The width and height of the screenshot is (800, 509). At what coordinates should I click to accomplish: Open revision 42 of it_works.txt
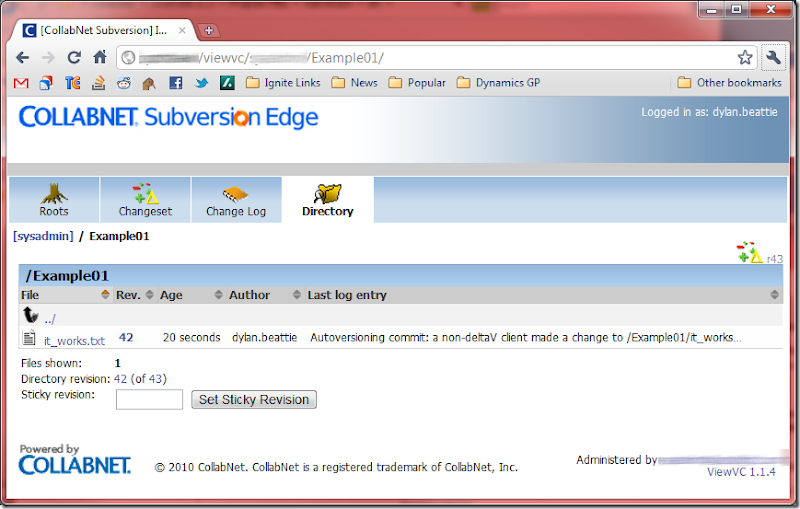pyautogui.click(x=126, y=338)
